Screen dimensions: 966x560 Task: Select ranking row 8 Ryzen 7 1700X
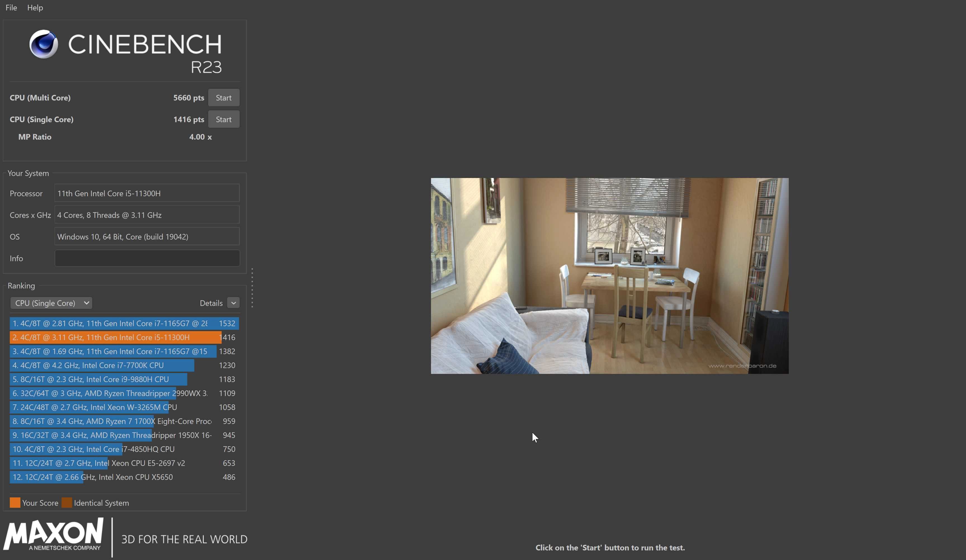click(124, 421)
